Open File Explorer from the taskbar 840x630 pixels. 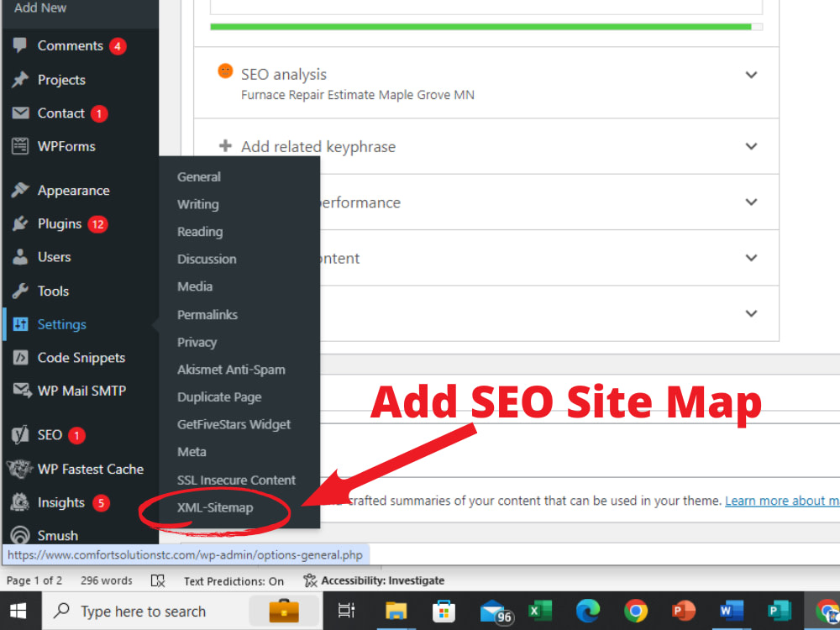[x=396, y=611]
